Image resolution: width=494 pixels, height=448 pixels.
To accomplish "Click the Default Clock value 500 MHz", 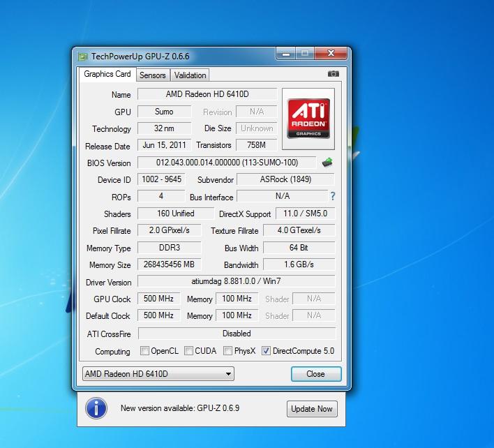I will click(159, 315).
